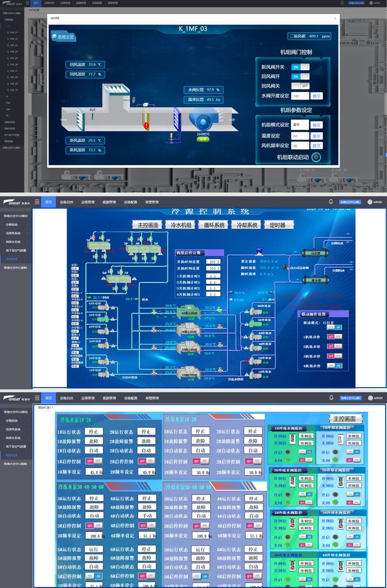
Task: Open the 定时器 tab
Action: pos(278,225)
